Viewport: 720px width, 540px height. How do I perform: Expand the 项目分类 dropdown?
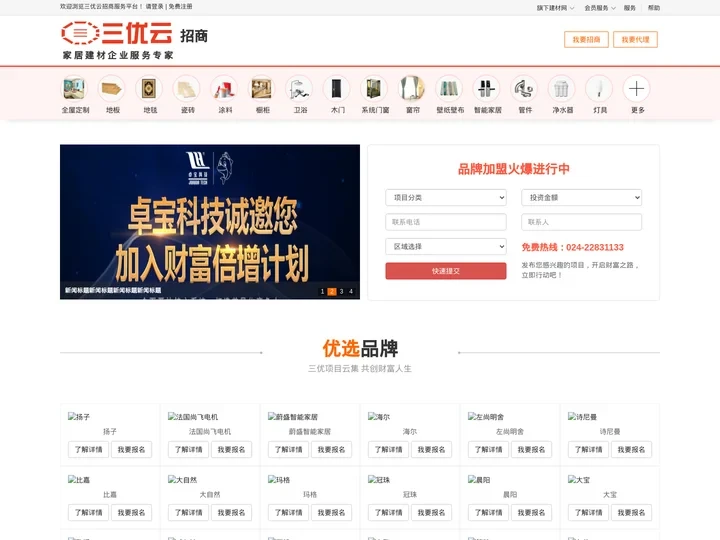click(x=446, y=197)
